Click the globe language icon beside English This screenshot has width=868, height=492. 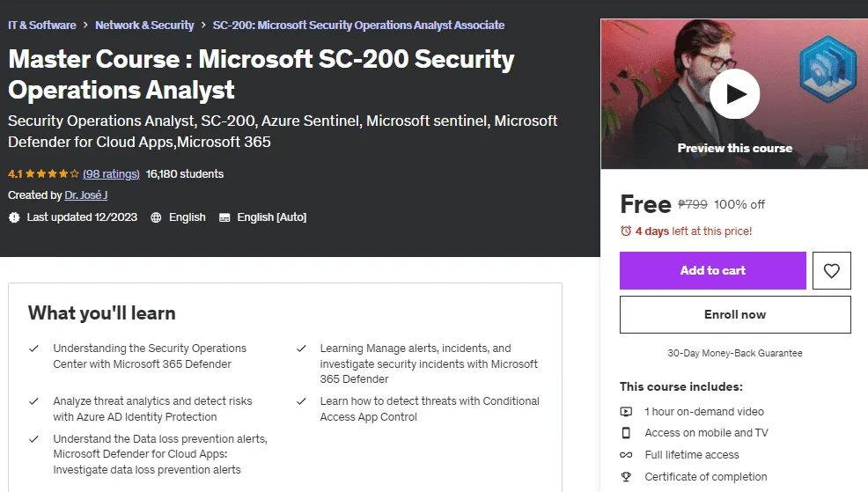(x=156, y=217)
